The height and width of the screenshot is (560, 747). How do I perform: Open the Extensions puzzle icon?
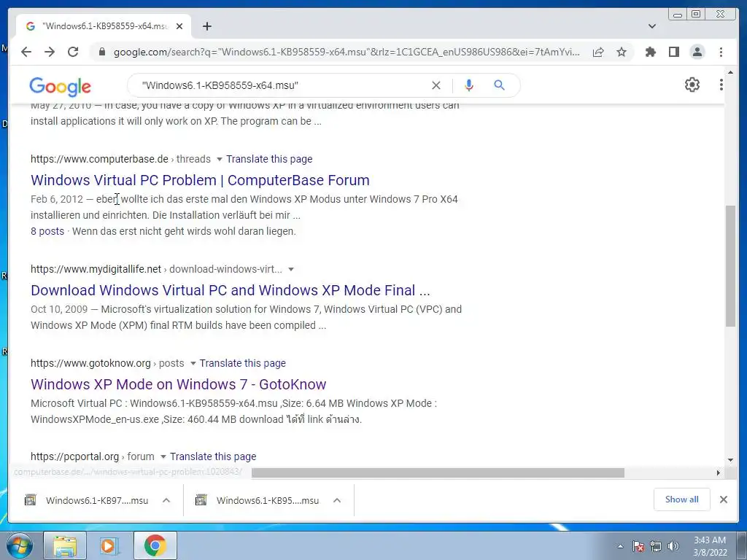[650, 52]
